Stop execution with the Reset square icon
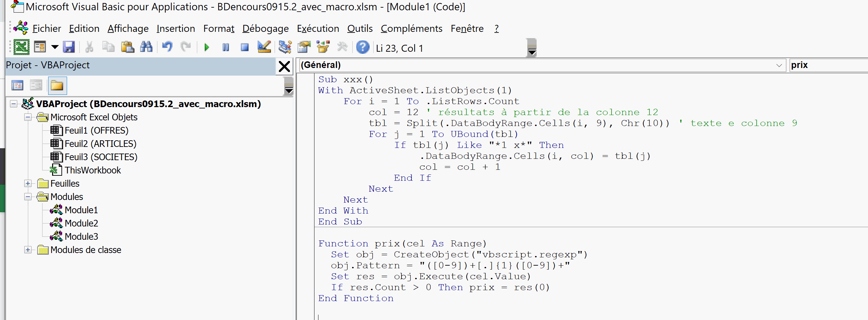Viewport: 868px width, 320px height. pyautogui.click(x=245, y=47)
